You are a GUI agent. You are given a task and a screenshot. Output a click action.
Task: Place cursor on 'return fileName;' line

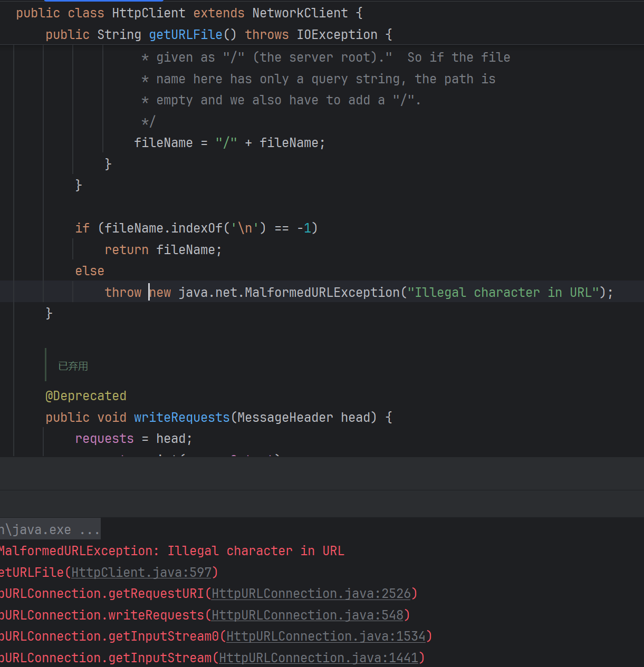[x=163, y=250]
